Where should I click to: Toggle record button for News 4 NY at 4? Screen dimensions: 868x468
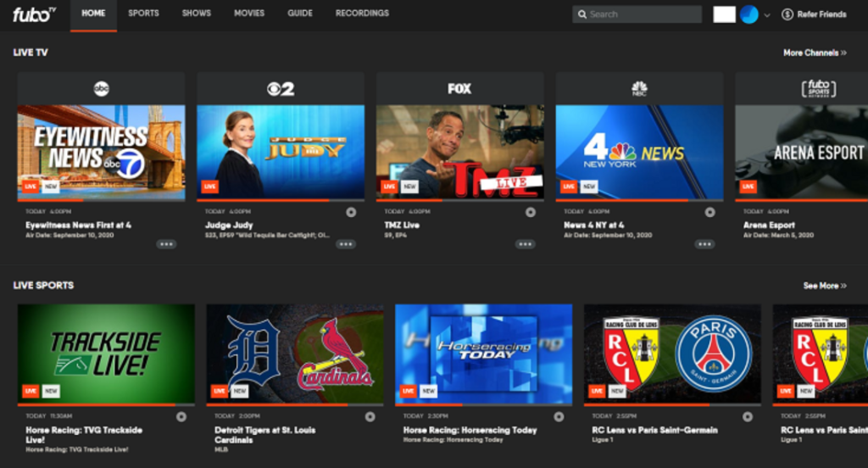pos(709,212)
